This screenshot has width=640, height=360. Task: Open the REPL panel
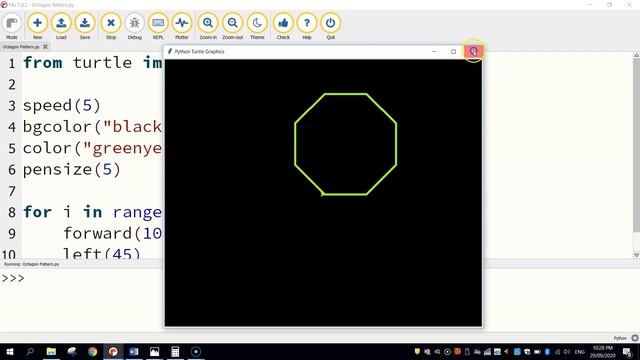point(158,26)
